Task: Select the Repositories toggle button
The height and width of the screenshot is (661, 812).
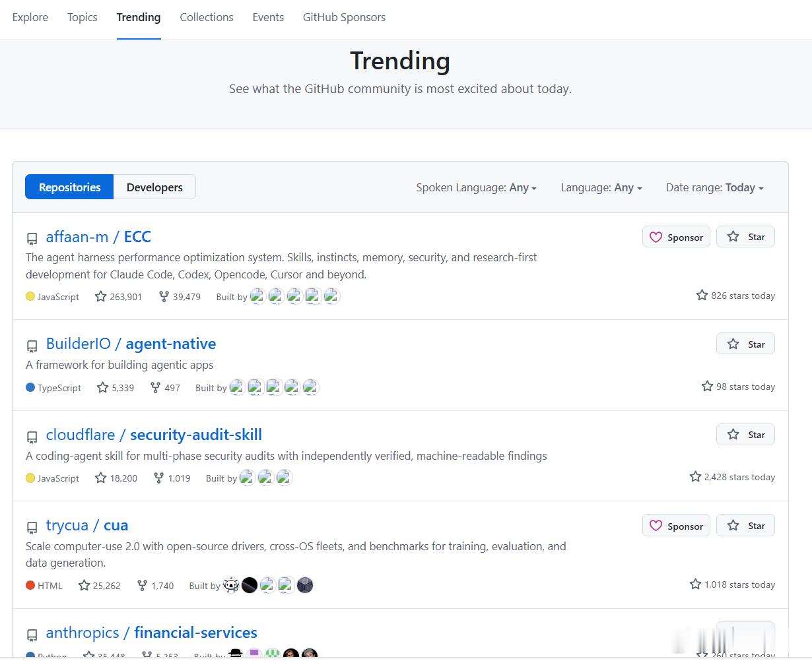Action: [69, 187]
